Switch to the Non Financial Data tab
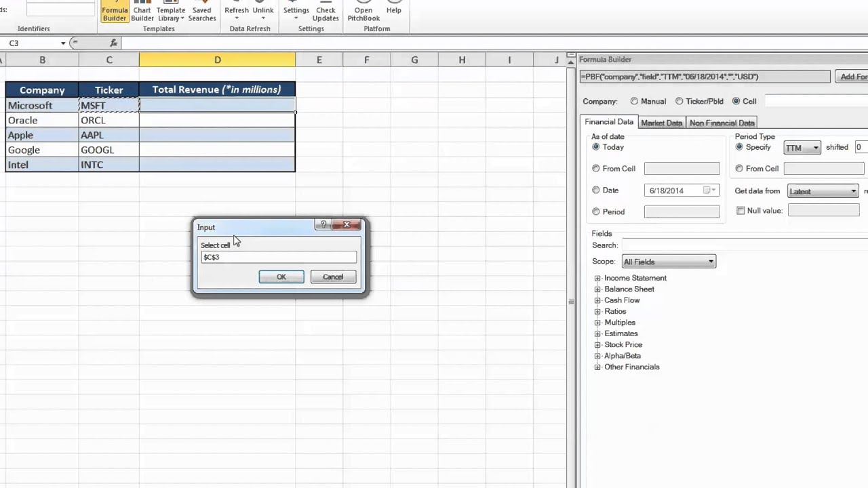The image size is (868, 488). (722, 123)
